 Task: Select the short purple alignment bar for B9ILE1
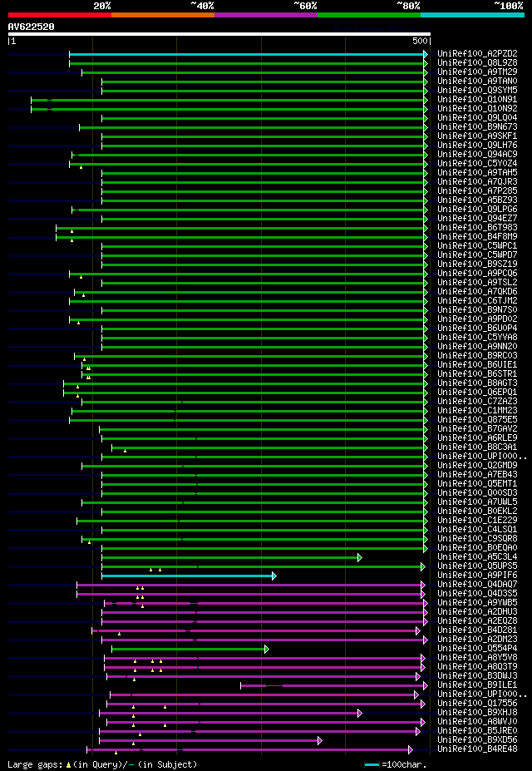[332, 685]
